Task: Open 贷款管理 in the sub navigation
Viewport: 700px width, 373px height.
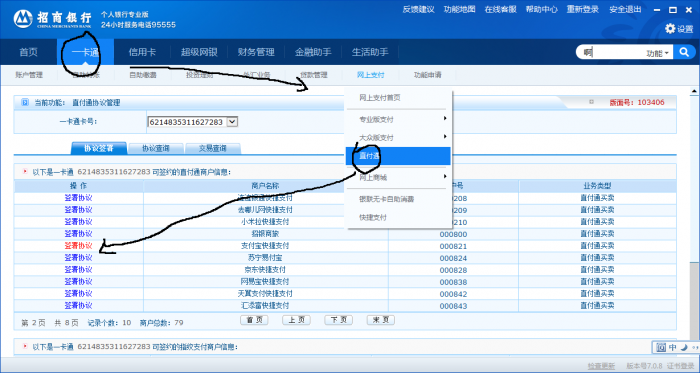Action: 314,75
